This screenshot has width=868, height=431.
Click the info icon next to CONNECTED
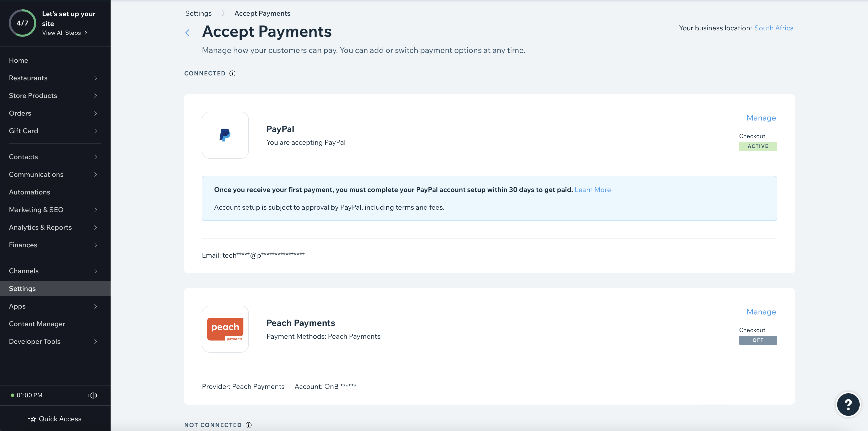[232, 73]
